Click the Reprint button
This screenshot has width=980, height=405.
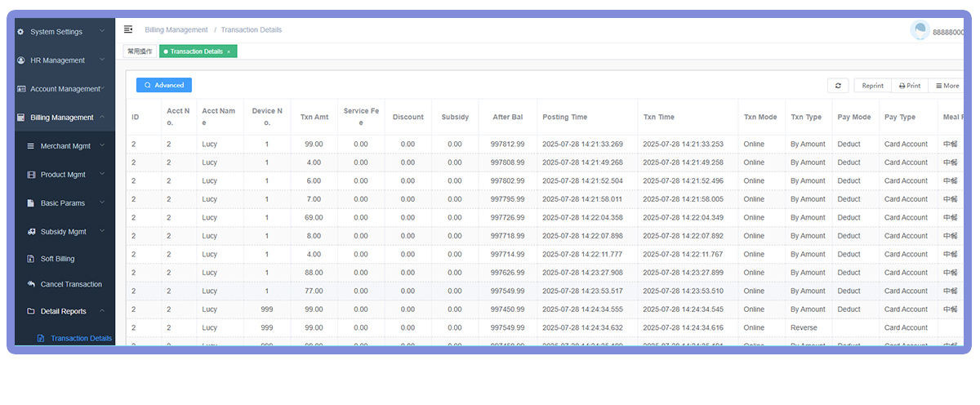(872, 86)
